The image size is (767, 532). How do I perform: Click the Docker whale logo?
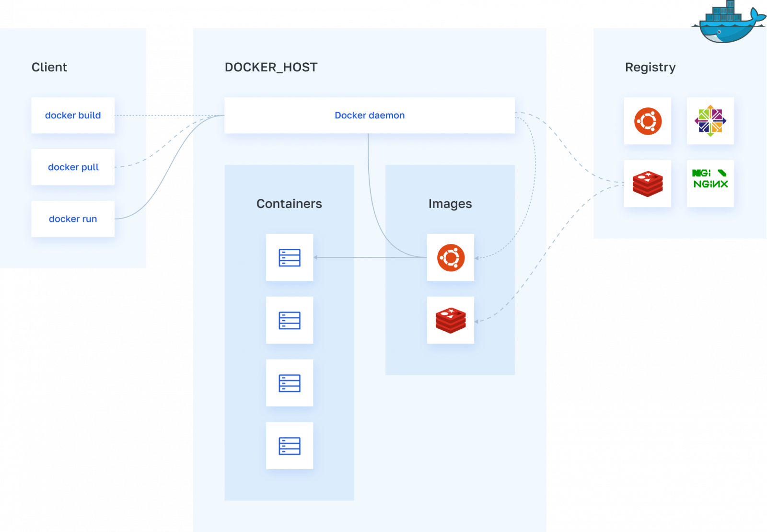tap(729, 22)
